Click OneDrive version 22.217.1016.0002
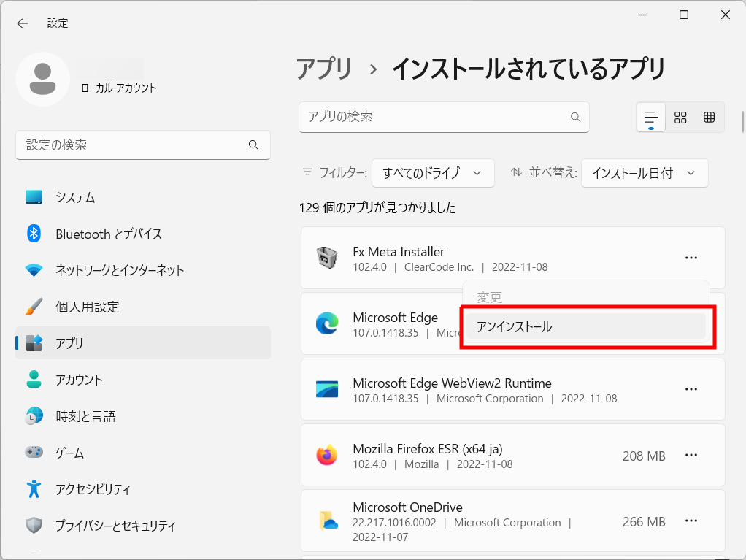This screenshot has width=746, height=560. 394,523
